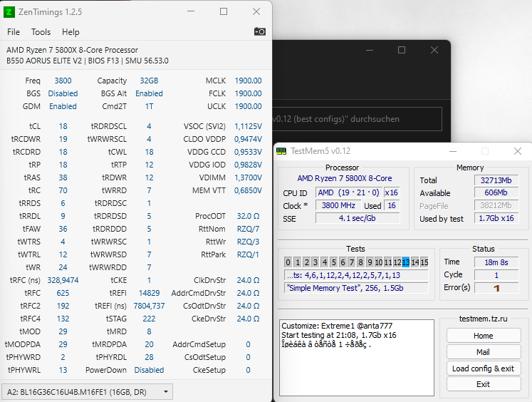The width and height of the screenshot is (532, 402).
Task: Click the Error(s) count value 1
Action: click(496, 288)
